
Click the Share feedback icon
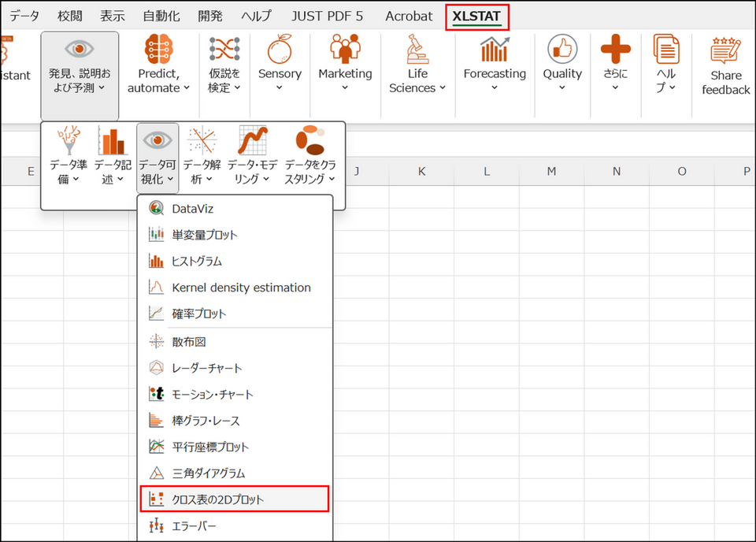pyautogui.click(x=725, y=51)
